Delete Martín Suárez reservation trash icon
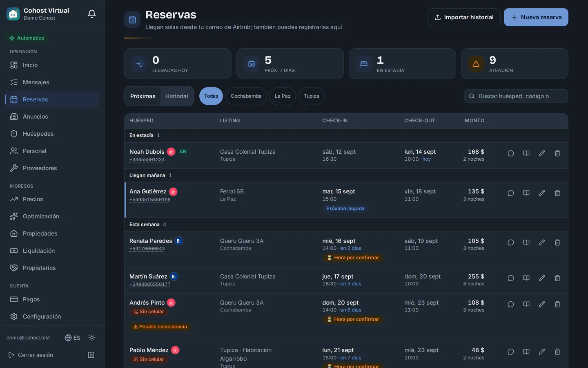 coord(557,278)
